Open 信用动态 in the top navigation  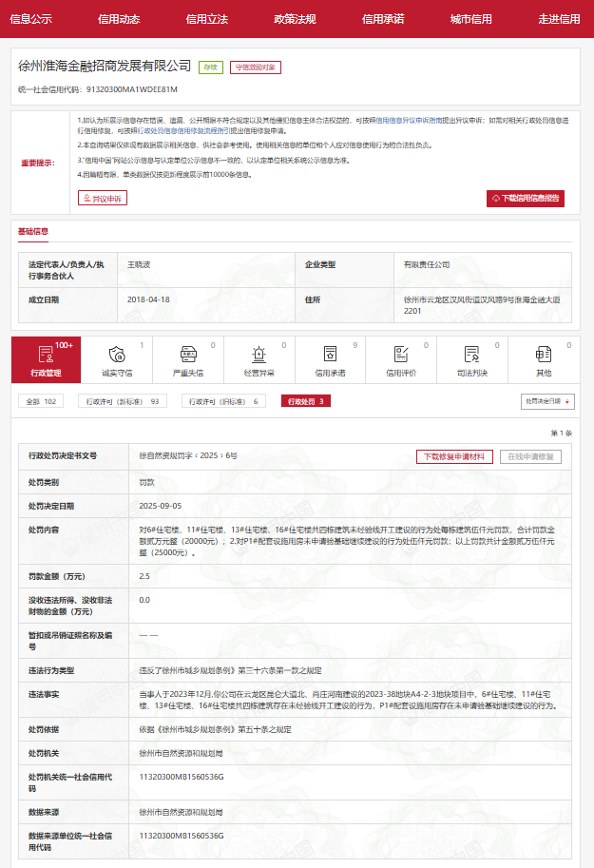119,19
